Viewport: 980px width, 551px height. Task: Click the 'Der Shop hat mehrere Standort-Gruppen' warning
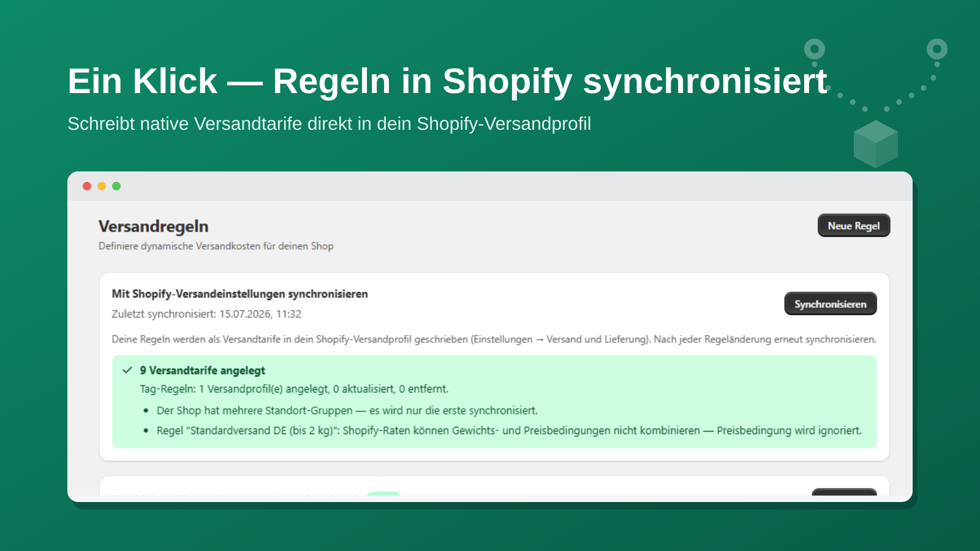[x=347, y=410]
